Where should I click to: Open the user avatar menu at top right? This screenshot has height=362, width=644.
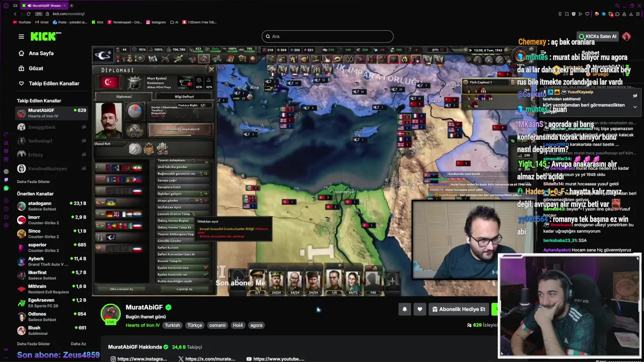[626, 36]
